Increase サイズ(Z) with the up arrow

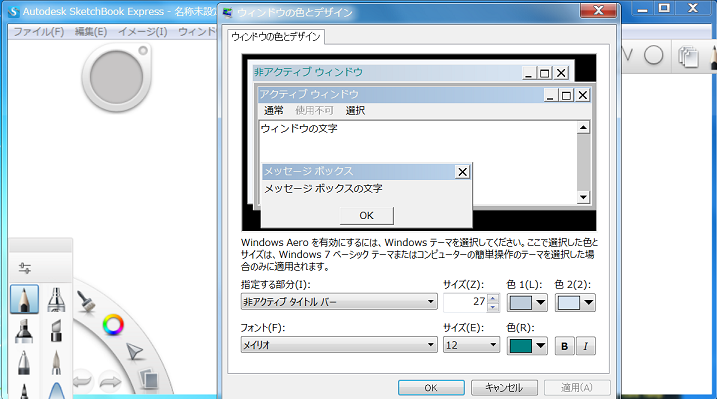493,298
